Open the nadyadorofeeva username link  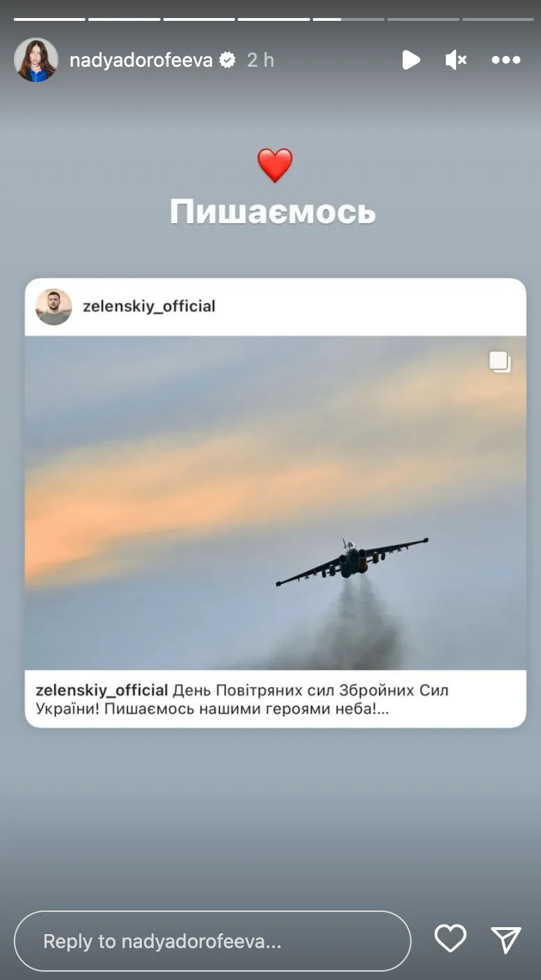141,60
